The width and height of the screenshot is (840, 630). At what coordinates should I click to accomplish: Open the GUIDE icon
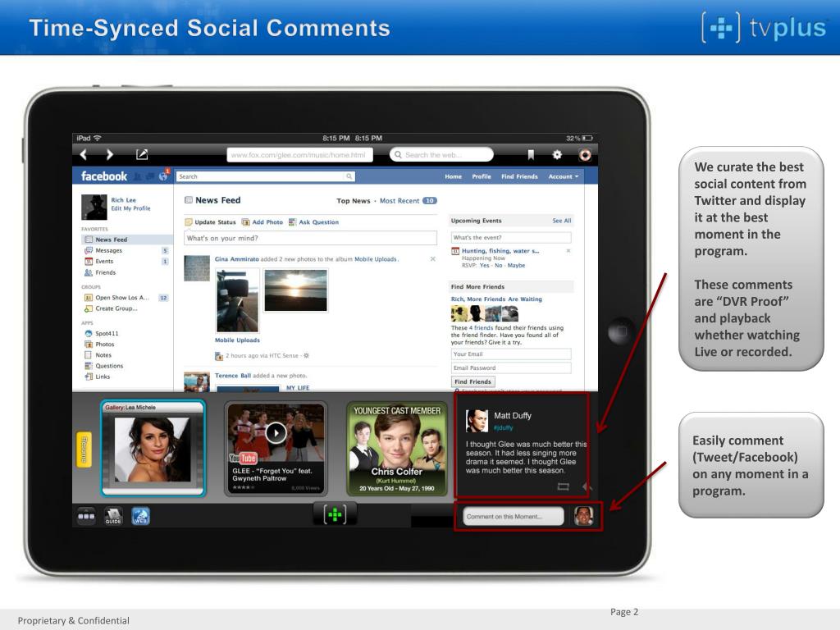coord(113,517)
